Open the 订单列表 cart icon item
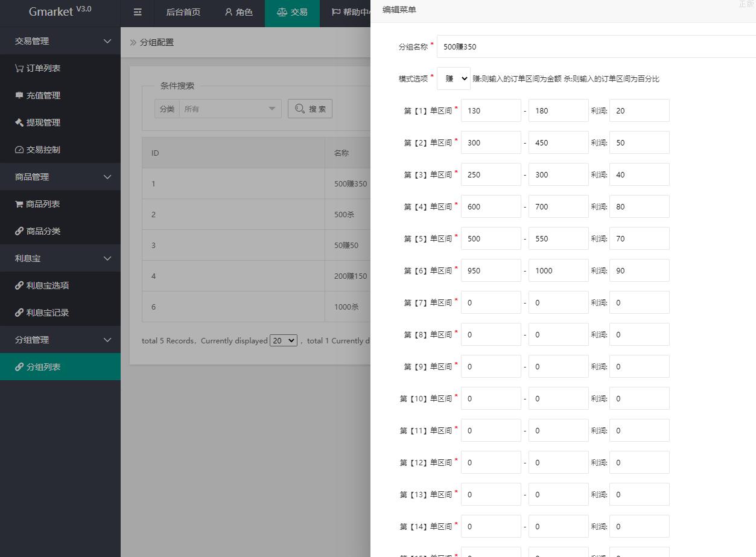 (x=37, y=68)
